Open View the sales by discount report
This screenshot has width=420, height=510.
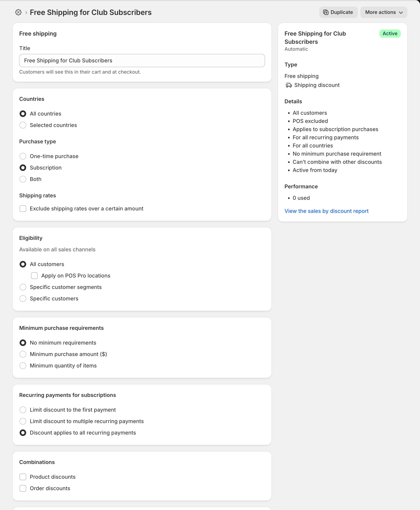click(326, 211)
